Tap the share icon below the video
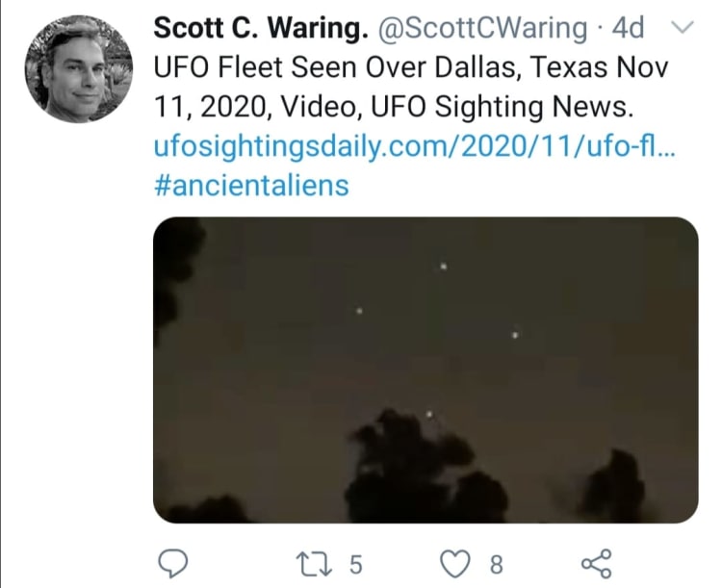 point(597,564)
